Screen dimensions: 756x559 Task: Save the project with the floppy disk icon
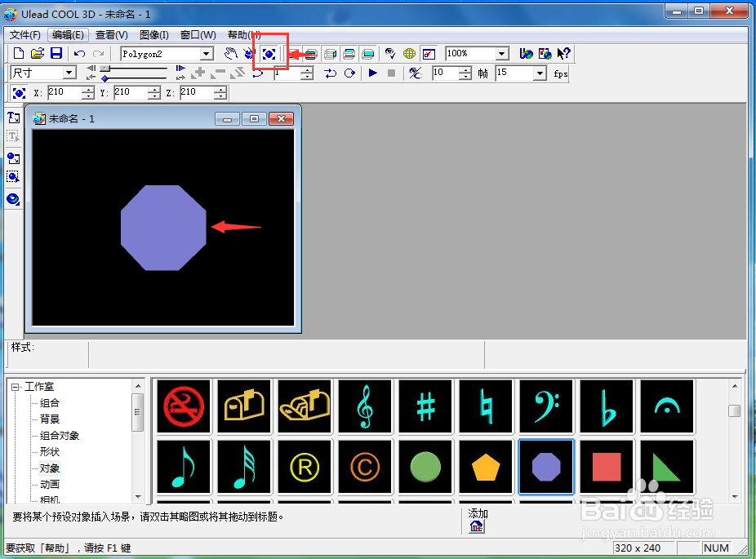[56, 54]
